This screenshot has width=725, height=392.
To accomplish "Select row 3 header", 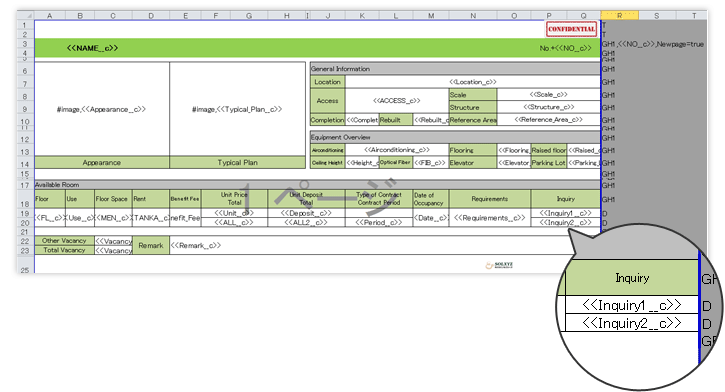I will 25,44.
